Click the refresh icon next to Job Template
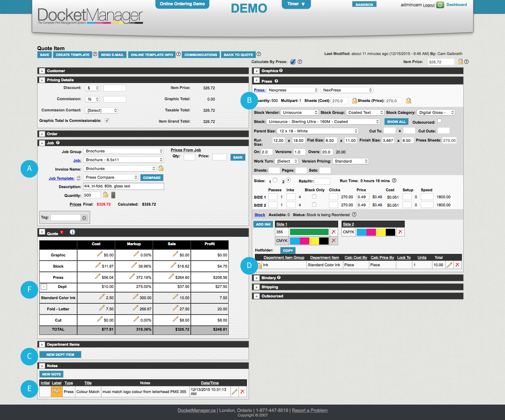This screenshot has width=505, height=420. tap(79, 178)
